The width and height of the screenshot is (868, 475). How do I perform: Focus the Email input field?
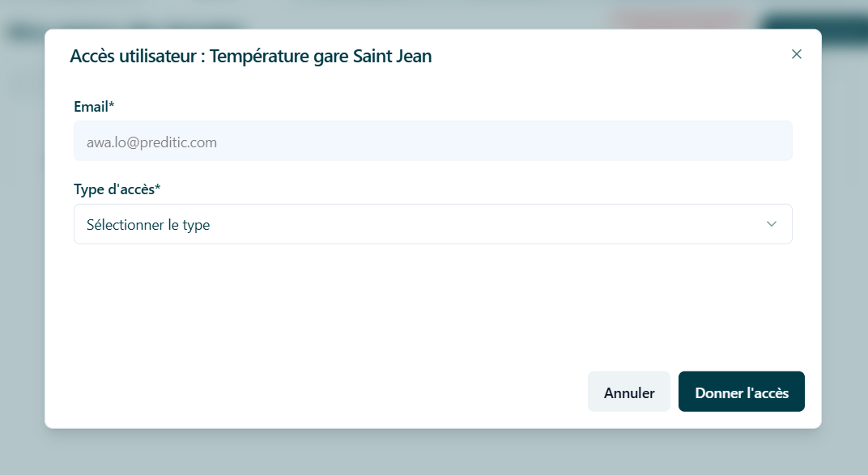coord(433,141)
